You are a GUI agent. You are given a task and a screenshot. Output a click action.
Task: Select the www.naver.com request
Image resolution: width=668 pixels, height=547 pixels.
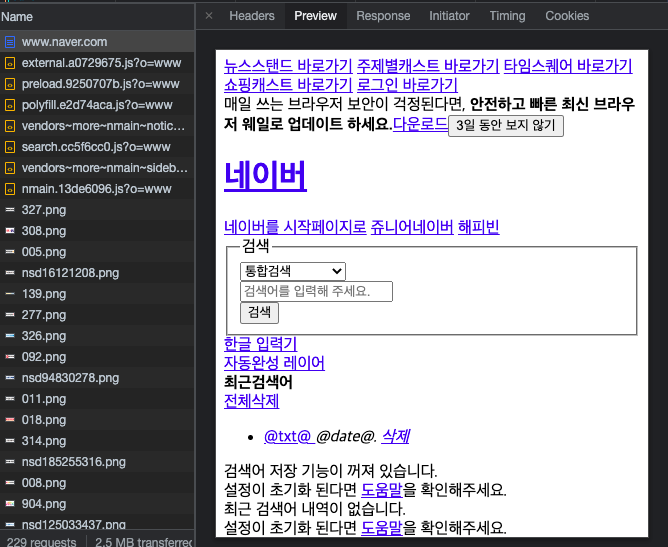click(97, 42)
